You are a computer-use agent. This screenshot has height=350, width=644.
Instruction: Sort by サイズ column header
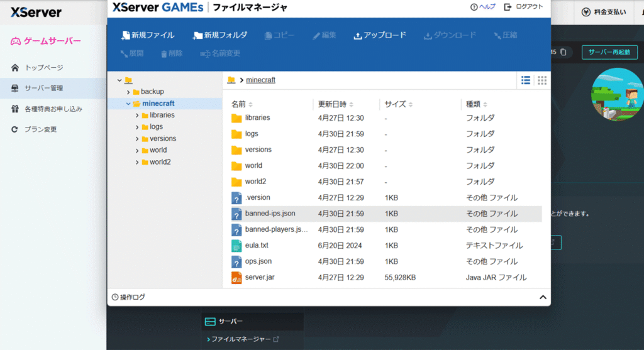coord(398,104)
